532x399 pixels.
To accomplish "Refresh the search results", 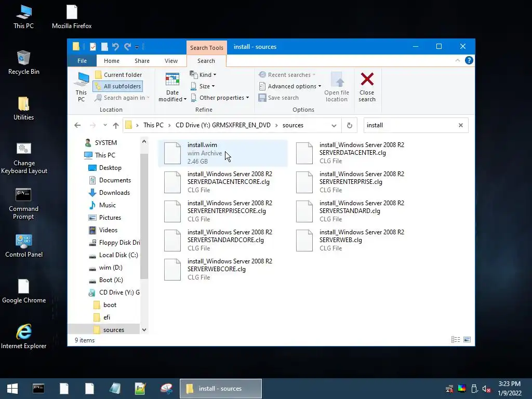I will 350,126.
